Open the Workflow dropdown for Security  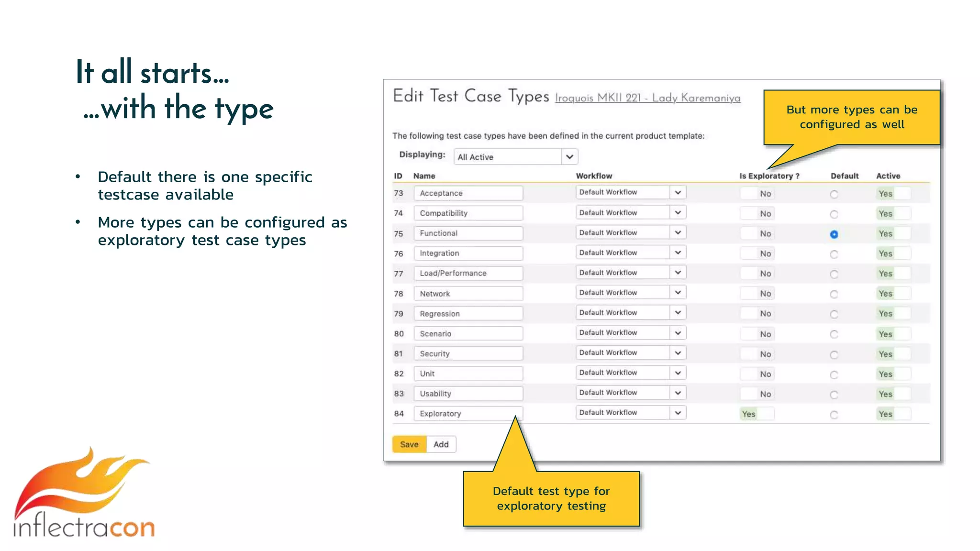click(x=631, y=353)
